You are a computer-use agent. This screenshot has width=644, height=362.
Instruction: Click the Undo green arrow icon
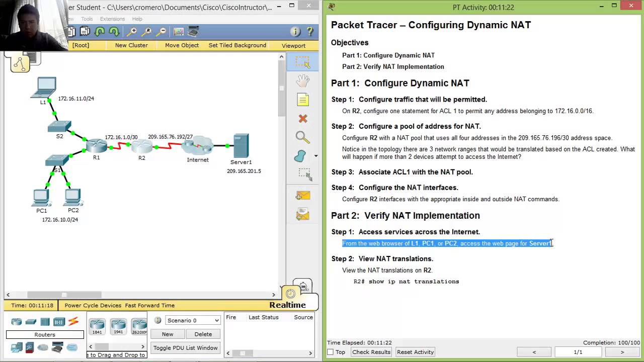coord(100,32)
